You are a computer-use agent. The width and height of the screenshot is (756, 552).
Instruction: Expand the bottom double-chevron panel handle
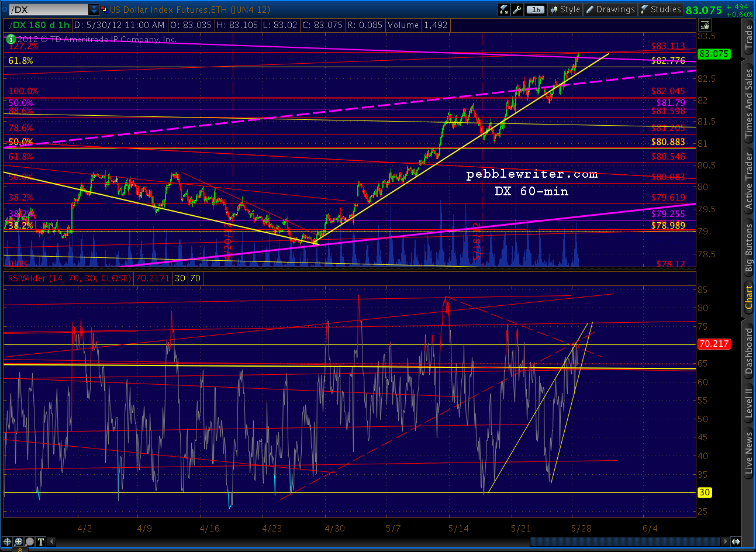pos(20,548)
